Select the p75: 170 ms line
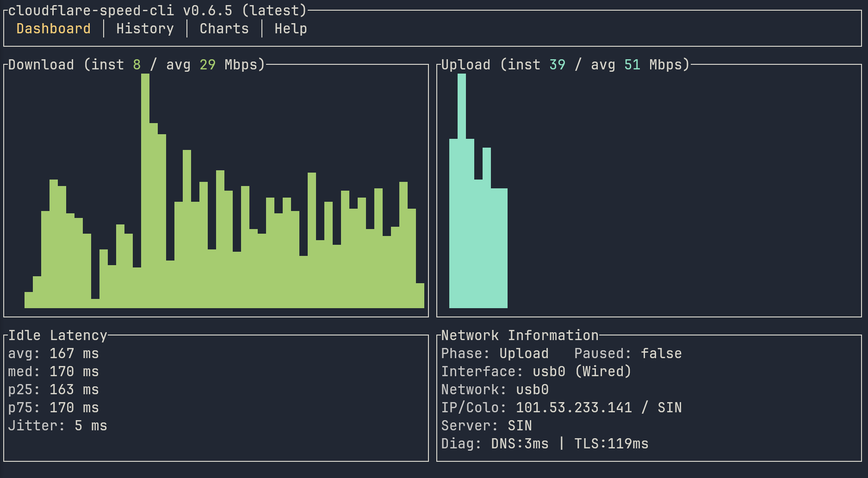Image resolution: width=868 pixels, height=478 pixels. click(x=53, y=407)
